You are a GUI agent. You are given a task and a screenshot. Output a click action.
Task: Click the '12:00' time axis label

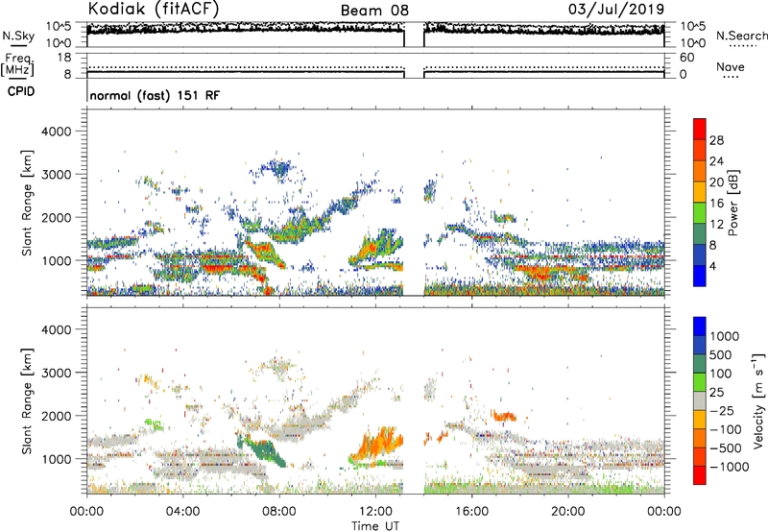click(x=375, y=512)
